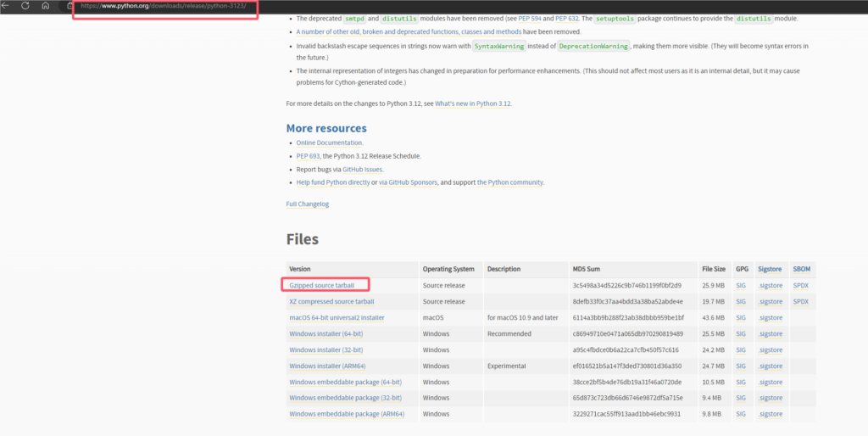Open SPDX for XZ compressed tarball
This screenshot has height=436, width=868.
(800, 301)
